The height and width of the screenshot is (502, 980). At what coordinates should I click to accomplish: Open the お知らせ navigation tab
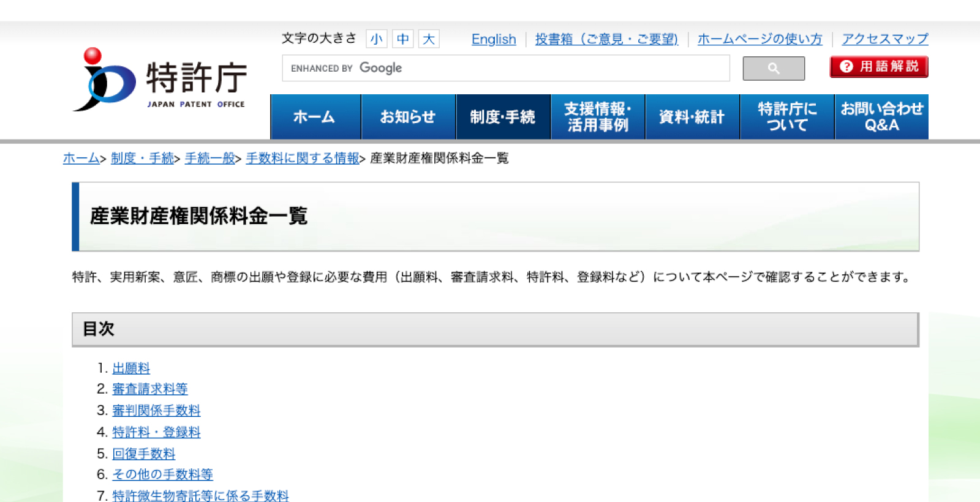point(408,117)
